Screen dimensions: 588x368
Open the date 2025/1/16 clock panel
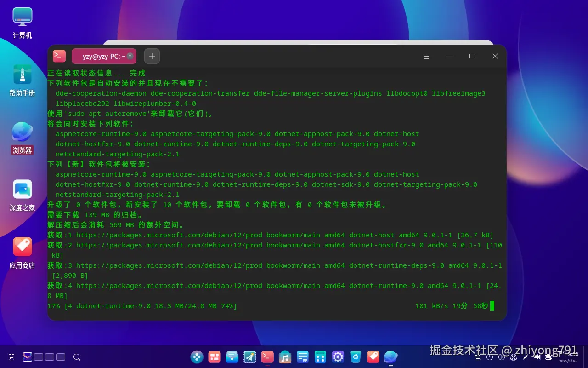click(x=568, y=357)
